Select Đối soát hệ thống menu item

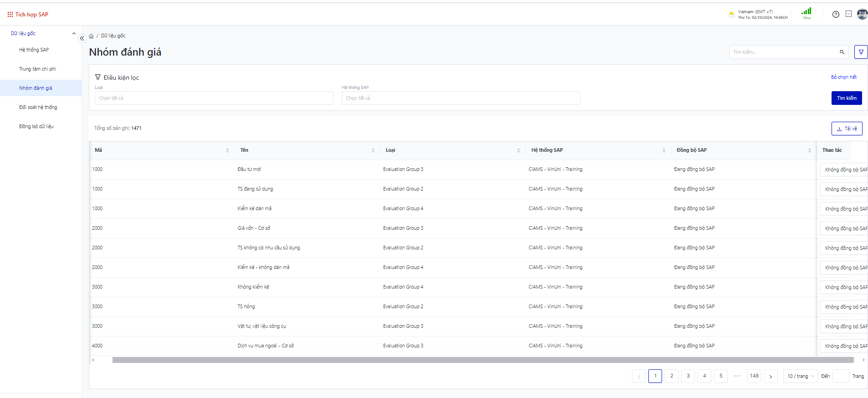(38, 108)
